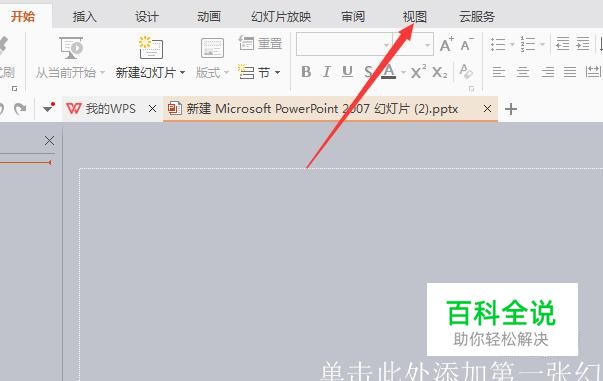Expand the font color dropdown arrow

pos(403,72)
